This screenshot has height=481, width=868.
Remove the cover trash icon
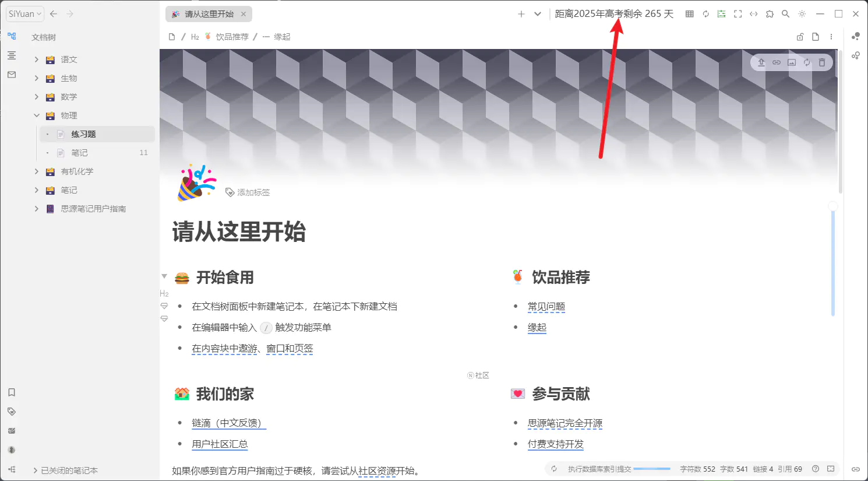822,62
